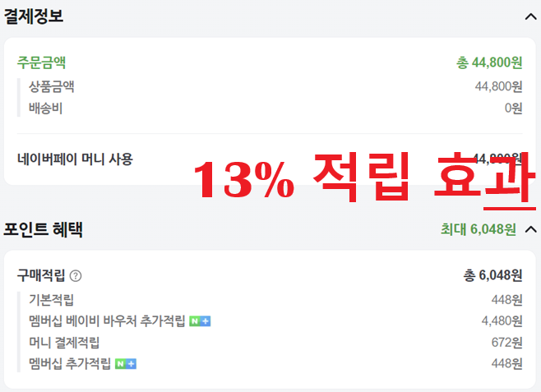Click the 총 6,048원 purchase reward total
Image resolution: width=541 pixels, height=392 pixels.
pyautogui.click(x=492, y=276)
